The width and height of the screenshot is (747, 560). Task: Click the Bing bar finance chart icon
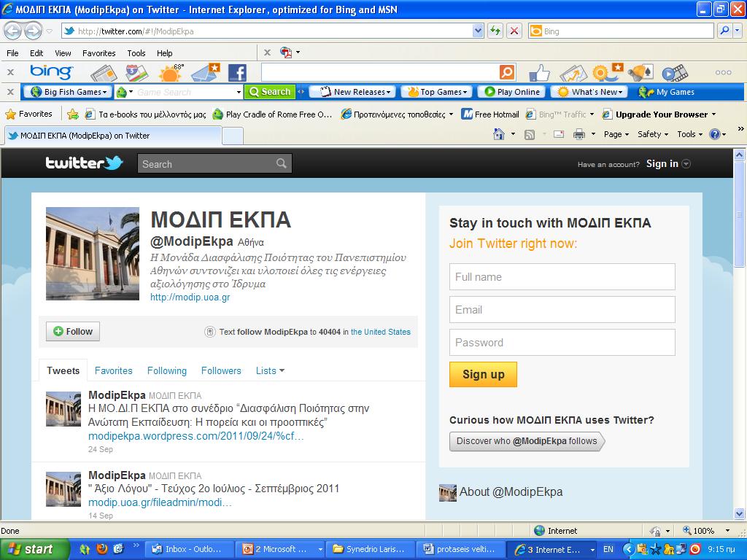(x=573, y=73)
